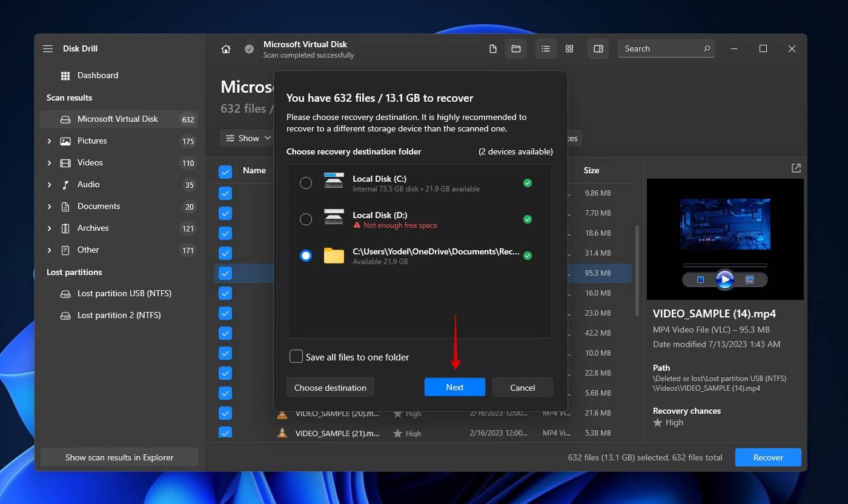
Task: Enable Save all files to one folder
Action: click(x=296, y=356)
